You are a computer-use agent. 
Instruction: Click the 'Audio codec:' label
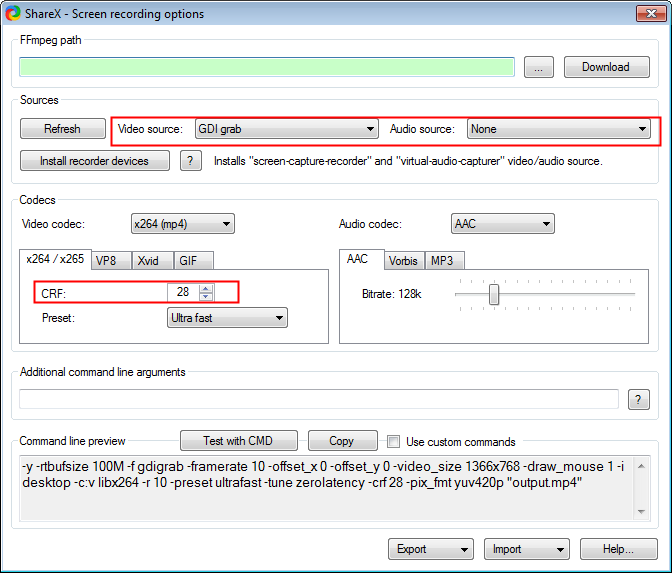[x=370, y=224]
